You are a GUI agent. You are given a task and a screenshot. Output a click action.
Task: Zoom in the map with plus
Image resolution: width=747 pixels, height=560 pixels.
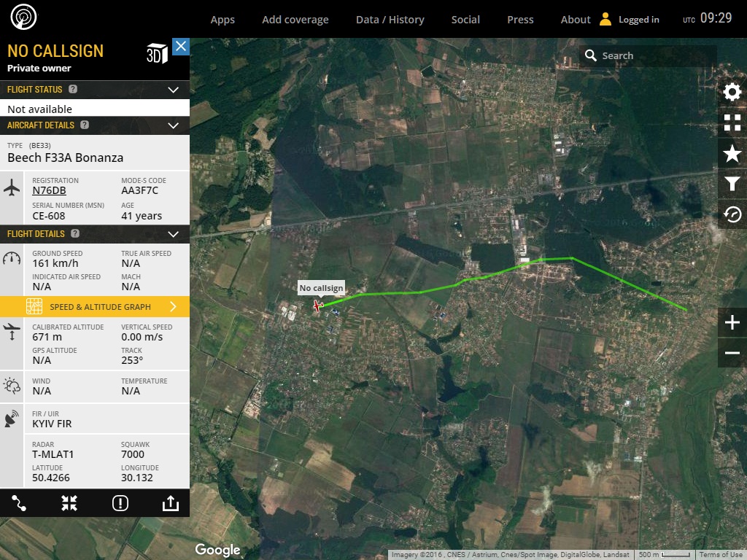[x=732, y=322]
